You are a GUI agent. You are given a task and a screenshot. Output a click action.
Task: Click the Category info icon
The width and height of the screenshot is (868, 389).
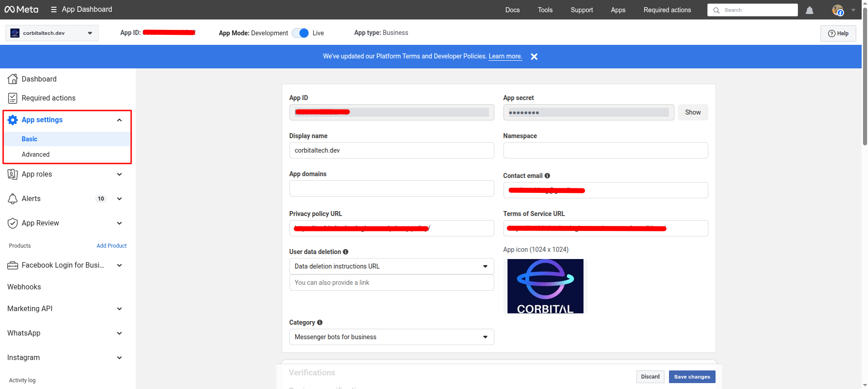[x=320, y=322]
